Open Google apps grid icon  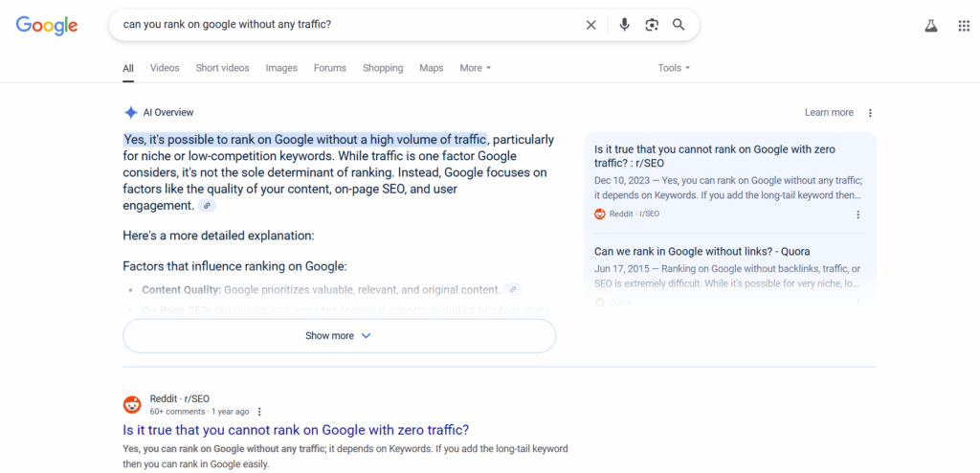(964, 26)
